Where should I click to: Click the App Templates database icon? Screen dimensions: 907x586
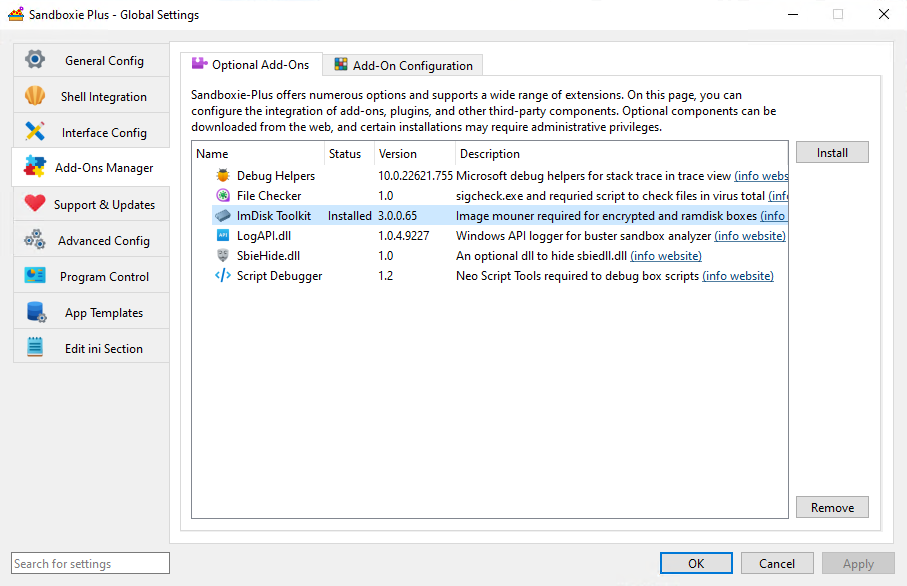coord(35,312)
